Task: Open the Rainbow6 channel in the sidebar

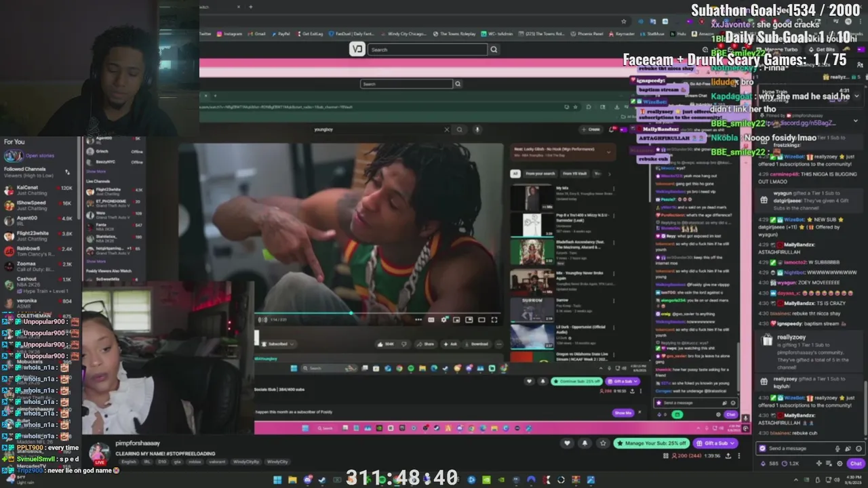Action: [39, 250]
